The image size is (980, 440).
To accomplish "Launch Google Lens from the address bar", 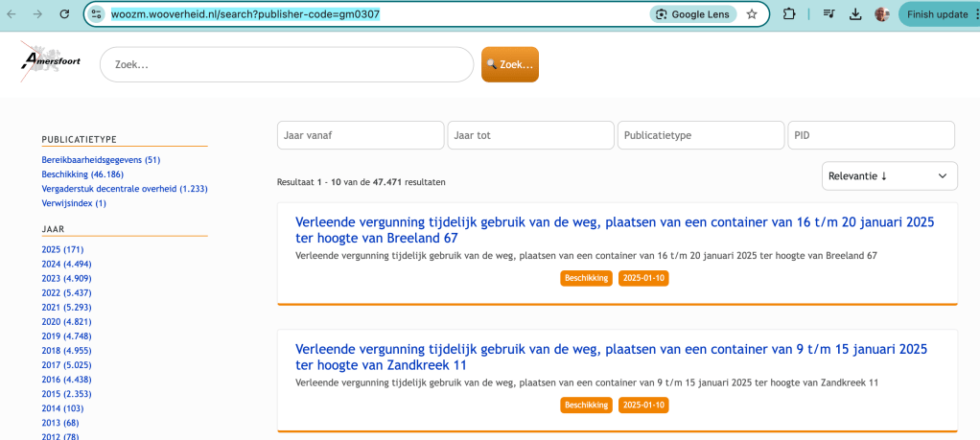I will pos(693,14).
